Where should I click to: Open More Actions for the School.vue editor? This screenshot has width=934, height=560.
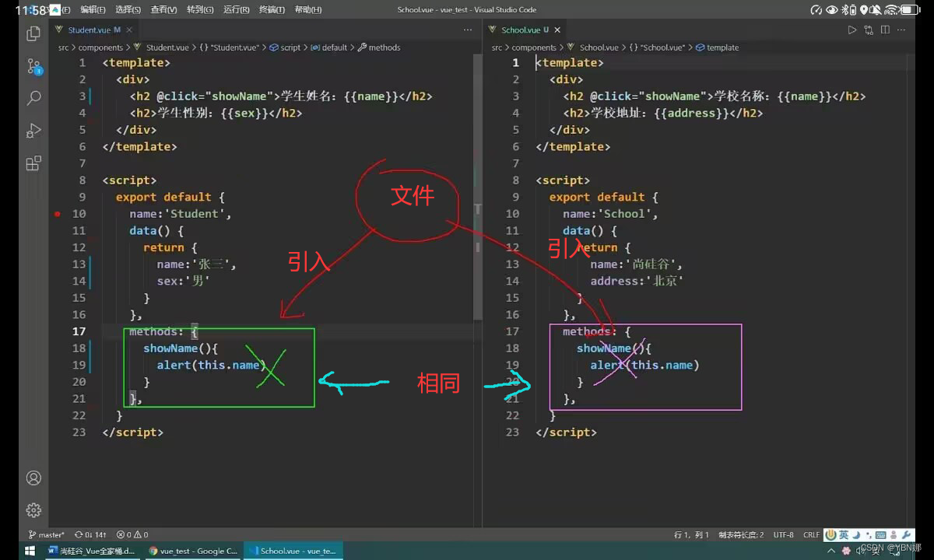(x=901, y=30)
